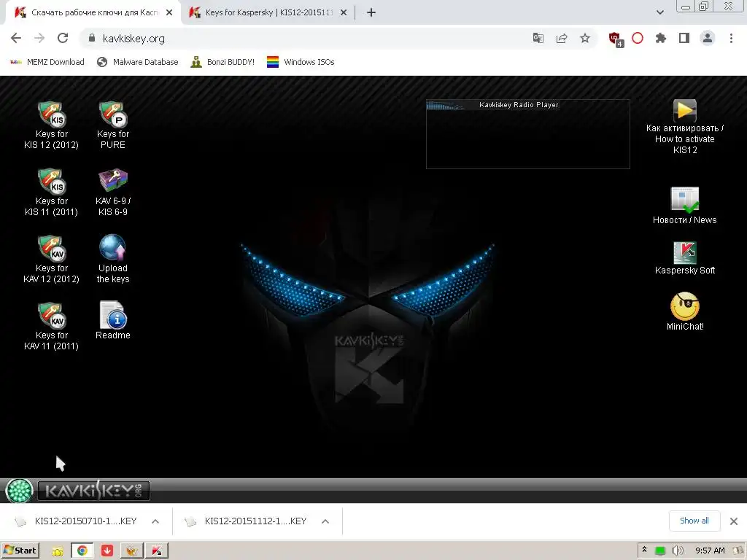The height and width of the screenshot is (560, 747).
Task: Click the green Kavkiskey start orb
Action: point(19,491)
